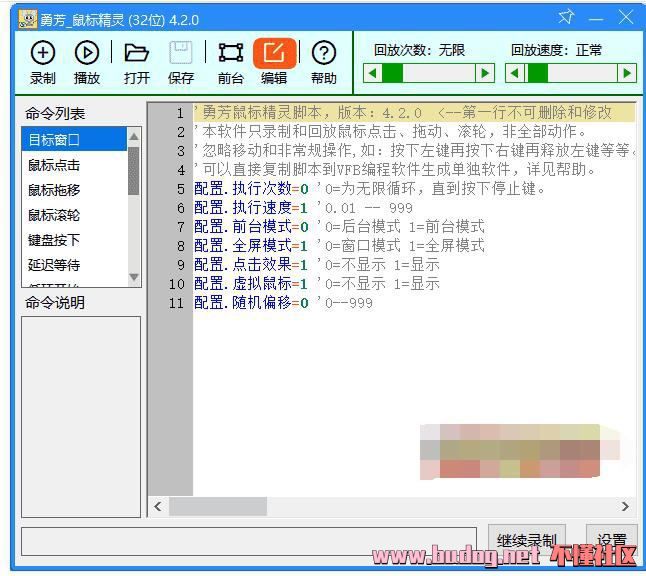
Task: Click the app icon in title bar
Action: coord(27,19)
